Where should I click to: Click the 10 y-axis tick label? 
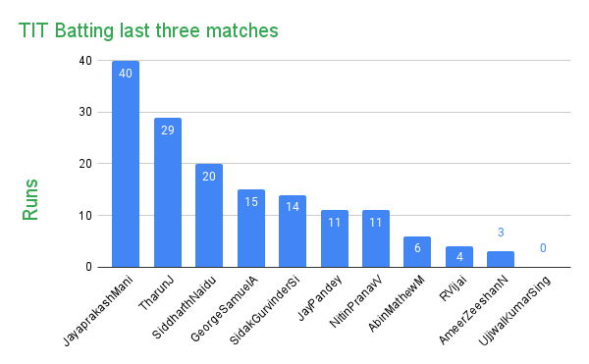(x=85, y=216)
